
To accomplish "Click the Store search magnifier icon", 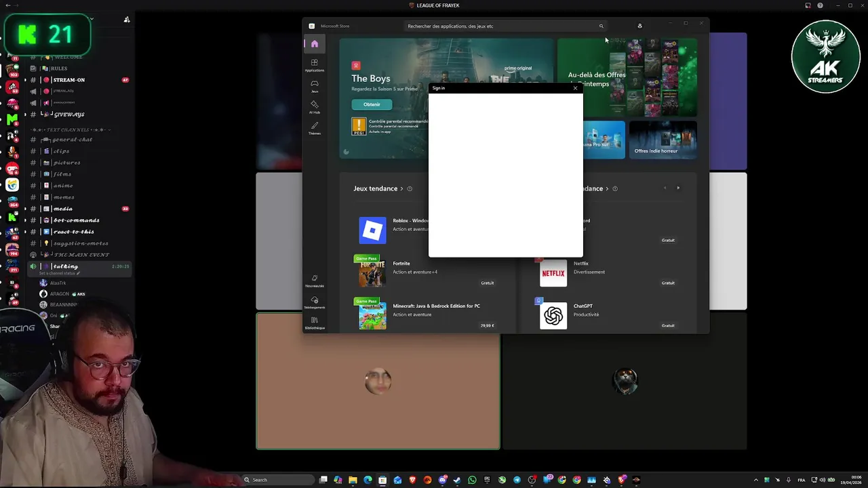I will [601, 26].
